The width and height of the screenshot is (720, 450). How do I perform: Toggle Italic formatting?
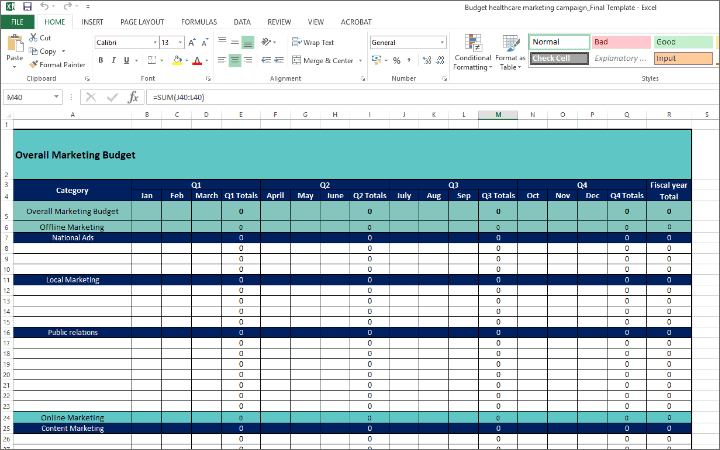point(114,60)
